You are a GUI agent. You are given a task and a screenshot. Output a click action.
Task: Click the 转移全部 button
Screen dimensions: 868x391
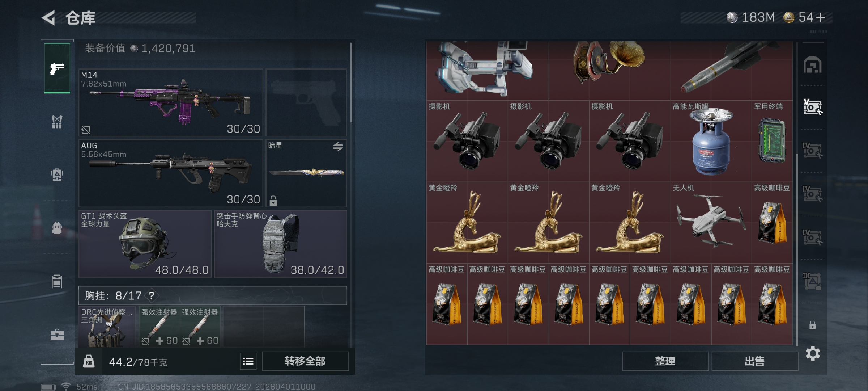click(305, 361)
